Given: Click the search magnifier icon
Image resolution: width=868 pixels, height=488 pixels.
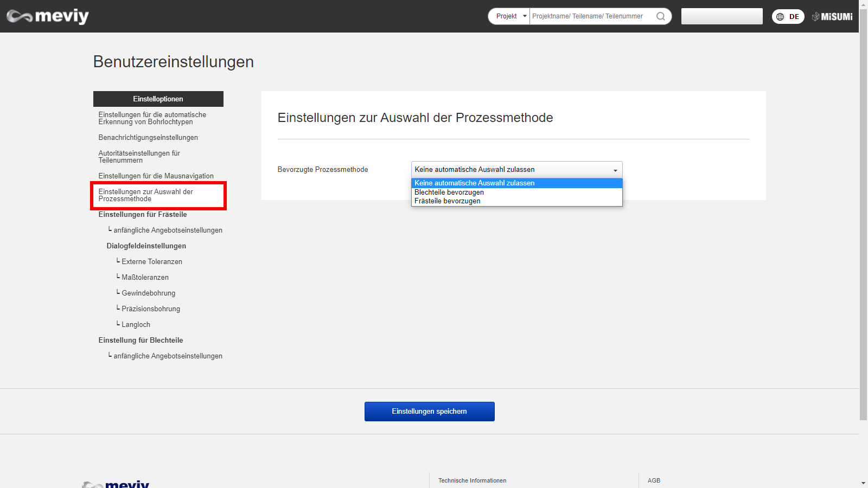Looking at the screenshot, I should [660, 16].
